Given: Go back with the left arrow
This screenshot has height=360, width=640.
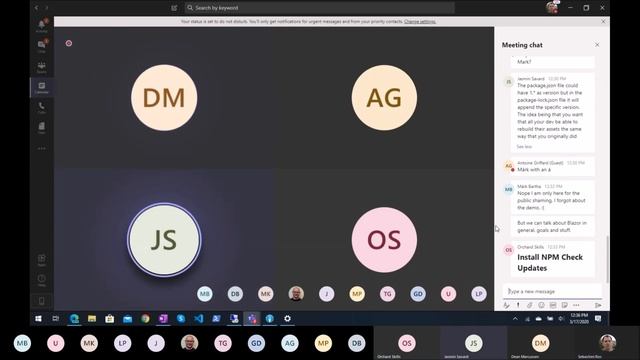Looking at the screenshot, I should pyautogui.click(x=36, y=7).
